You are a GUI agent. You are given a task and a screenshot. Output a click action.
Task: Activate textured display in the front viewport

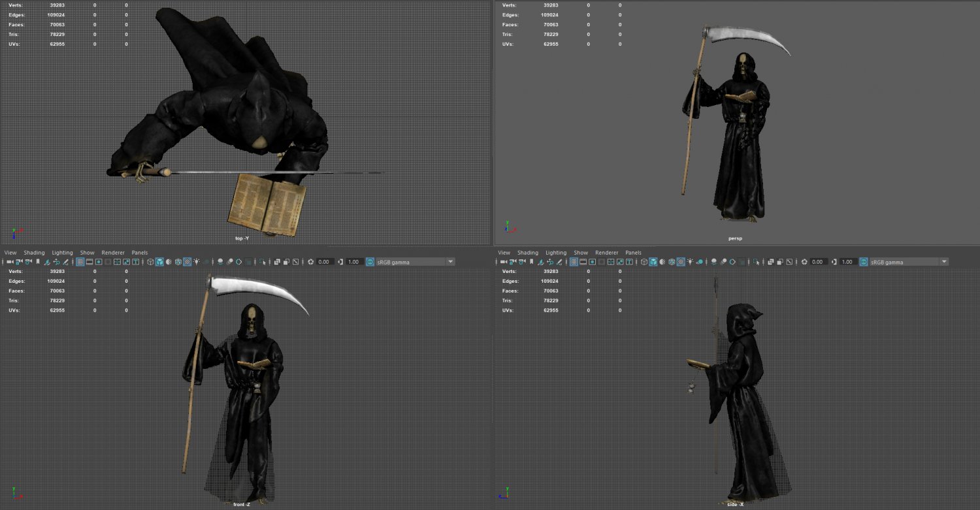(x=188, y=261)
